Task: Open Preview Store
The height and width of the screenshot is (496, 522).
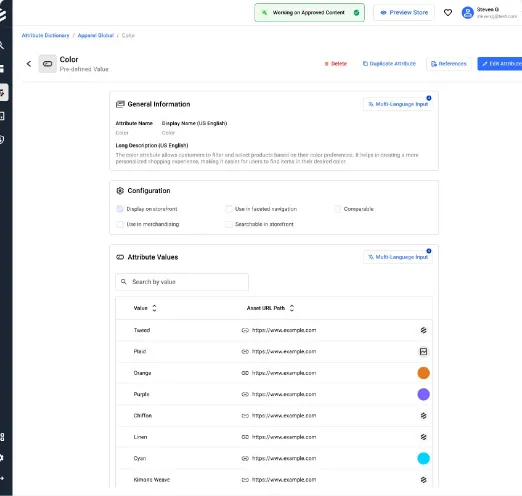Action: (x=404, y=13)
